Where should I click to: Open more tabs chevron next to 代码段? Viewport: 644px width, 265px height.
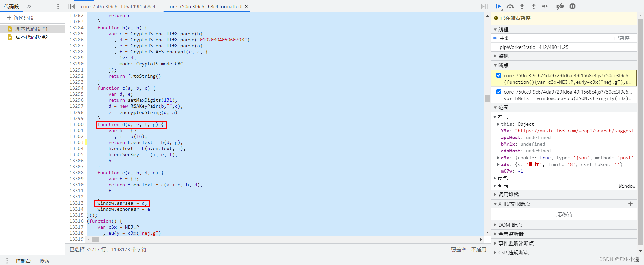pos(29,6)
